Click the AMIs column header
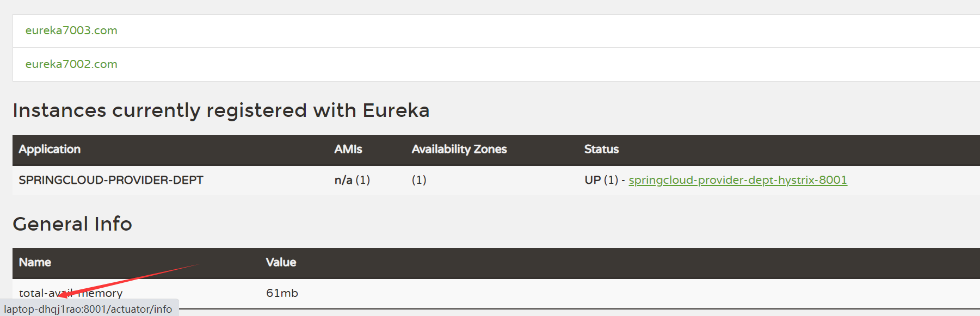This screenshot has width=980, height=316. [348, 149]
